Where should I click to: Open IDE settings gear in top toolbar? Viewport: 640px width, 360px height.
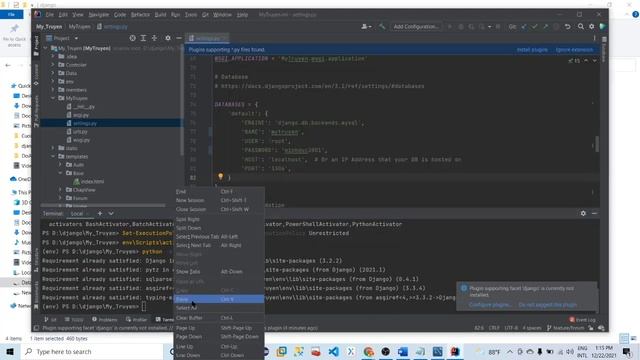click(x=591, y=27)
